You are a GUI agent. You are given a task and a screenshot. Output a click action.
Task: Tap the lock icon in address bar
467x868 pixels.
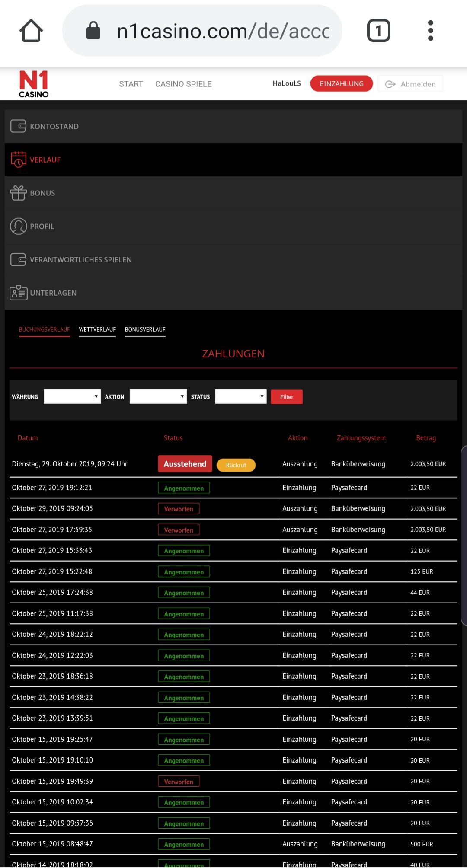pos(93,30)
